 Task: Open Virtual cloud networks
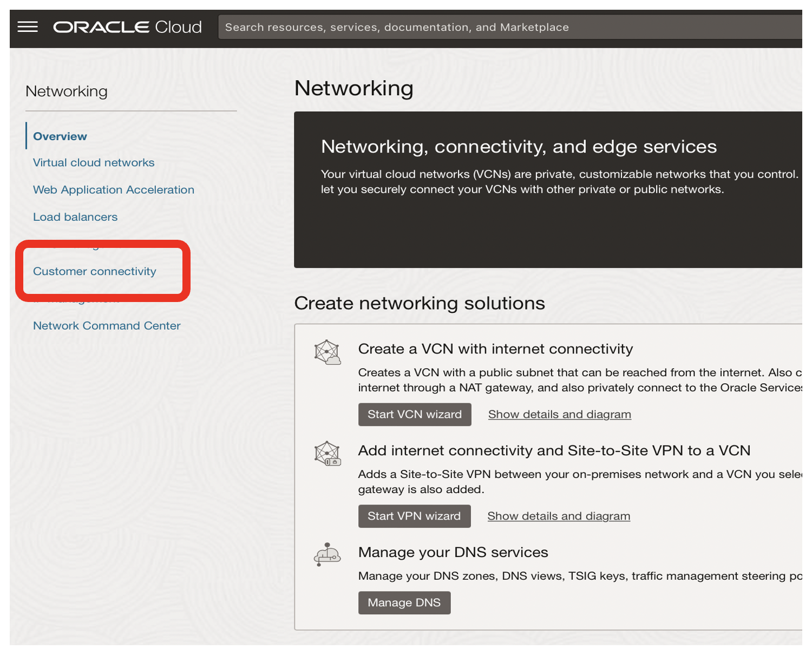tap(94, 162)
